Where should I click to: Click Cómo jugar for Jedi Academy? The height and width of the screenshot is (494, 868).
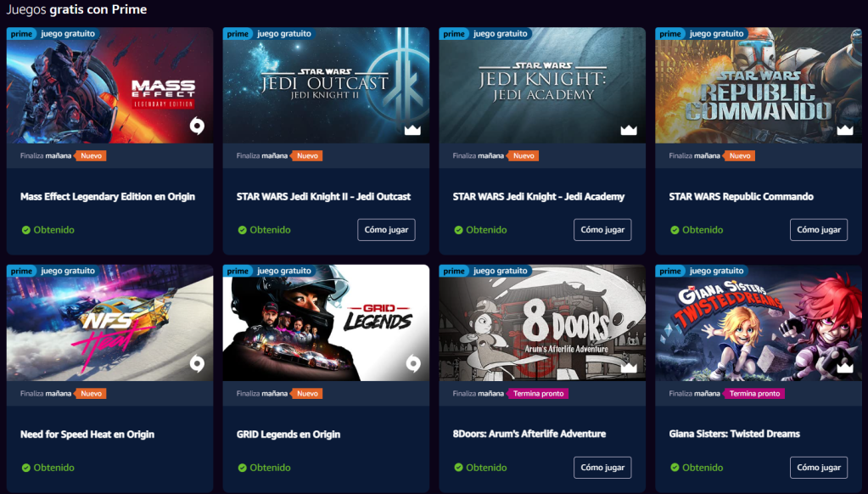point(602,230)
